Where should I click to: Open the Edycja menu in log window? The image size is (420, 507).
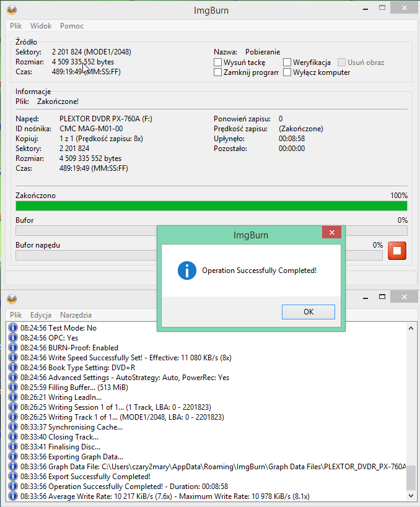[41, 315]
